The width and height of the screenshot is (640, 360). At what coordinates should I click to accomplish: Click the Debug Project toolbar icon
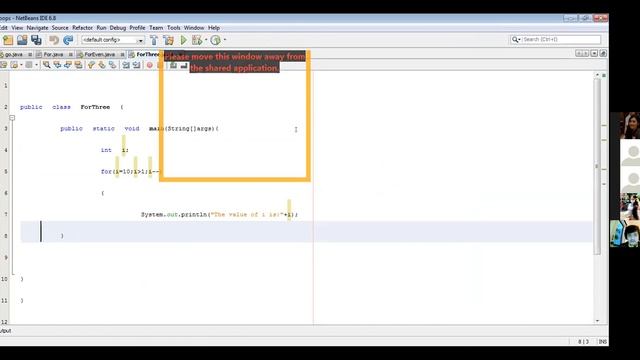(x=197, y=40)
